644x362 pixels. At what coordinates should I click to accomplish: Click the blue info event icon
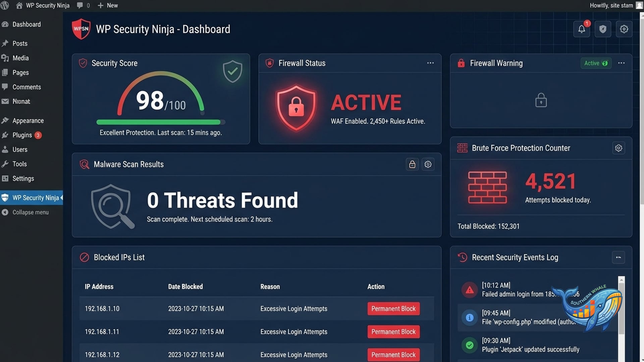pyautogui.click(x=470, y=317)
